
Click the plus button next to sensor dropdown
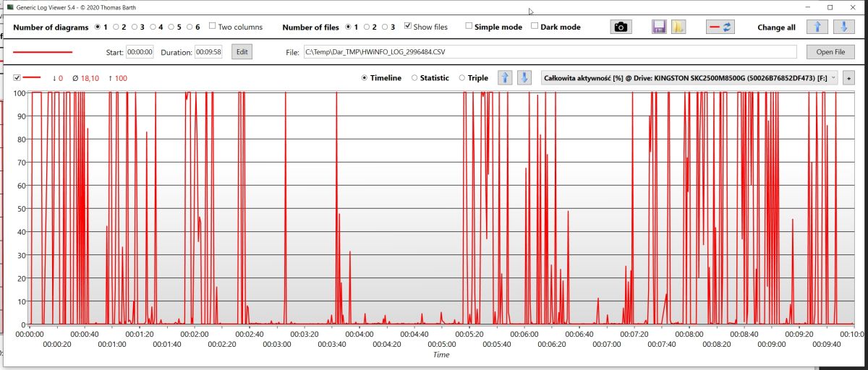pos(848,77)
